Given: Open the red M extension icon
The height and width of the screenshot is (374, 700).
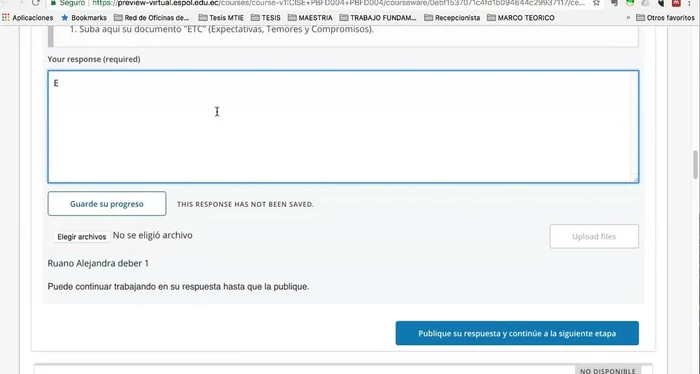Looking at the screenshot, I should (676, 3).
